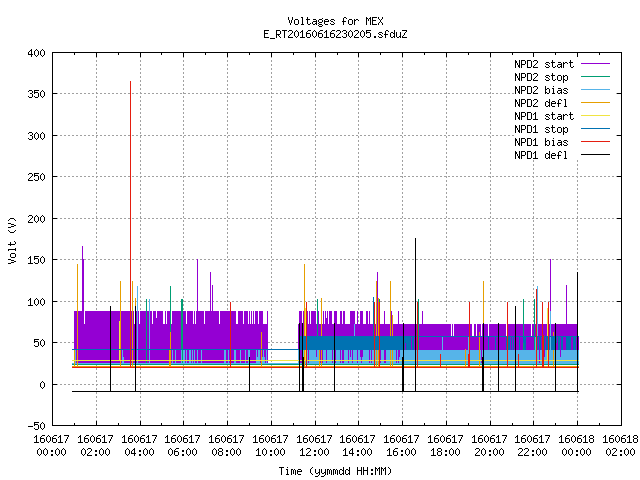Click the 'Voltages for MEX' chart title

[335, 21]
